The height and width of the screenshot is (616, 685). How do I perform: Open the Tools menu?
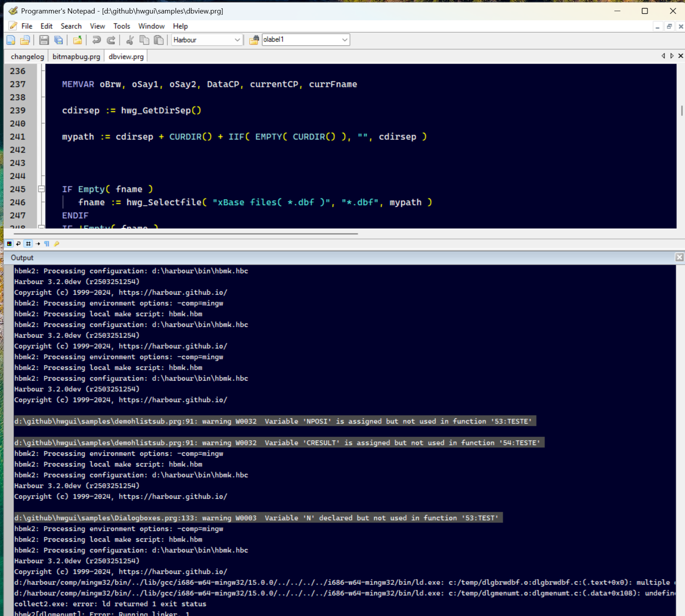point(121,26)
